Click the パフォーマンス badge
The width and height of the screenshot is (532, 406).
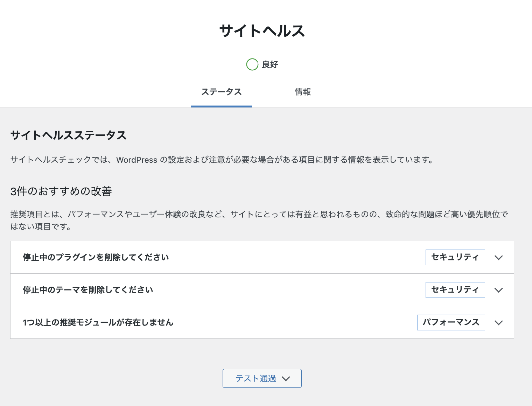(x=451, y=323)
